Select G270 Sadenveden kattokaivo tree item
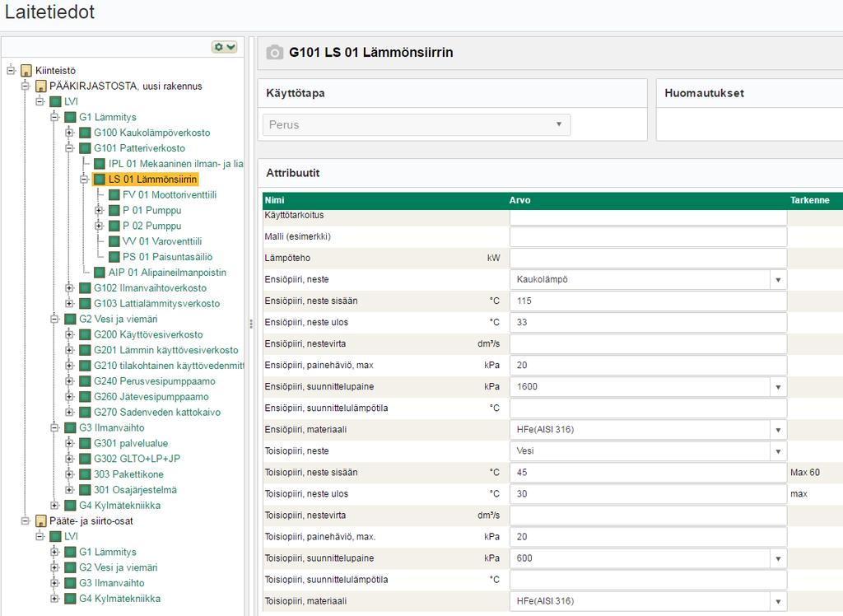 pos(157,412)
